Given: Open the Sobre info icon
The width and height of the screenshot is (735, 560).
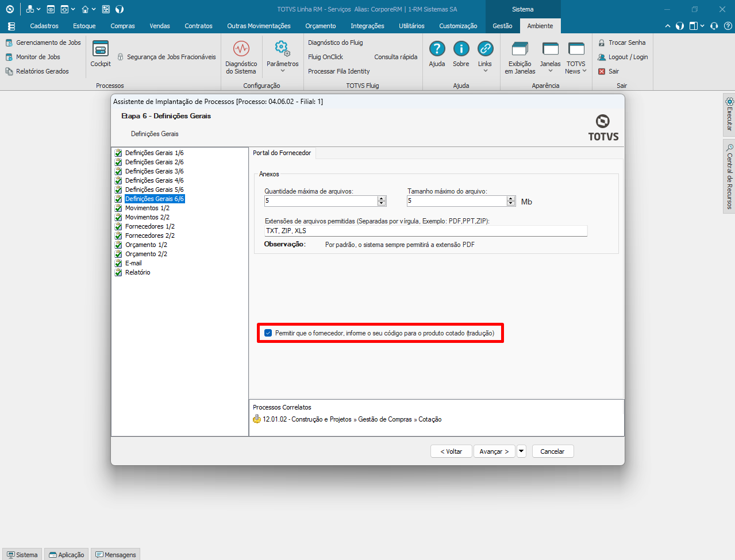Looking at the screenshot, I should 461,49.
